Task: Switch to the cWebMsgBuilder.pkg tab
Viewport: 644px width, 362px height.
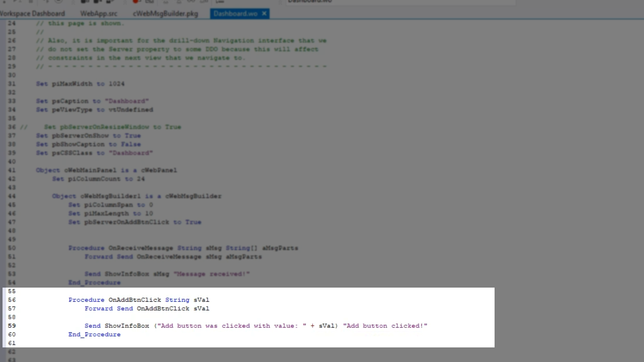Action: [x=166, y=14]
